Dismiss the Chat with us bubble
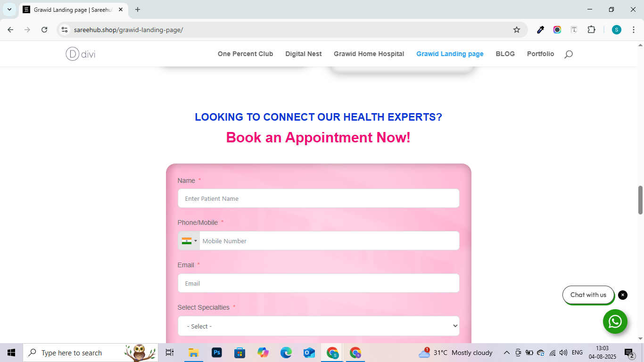This screenshot has width=644, height=362. [623, 295]
